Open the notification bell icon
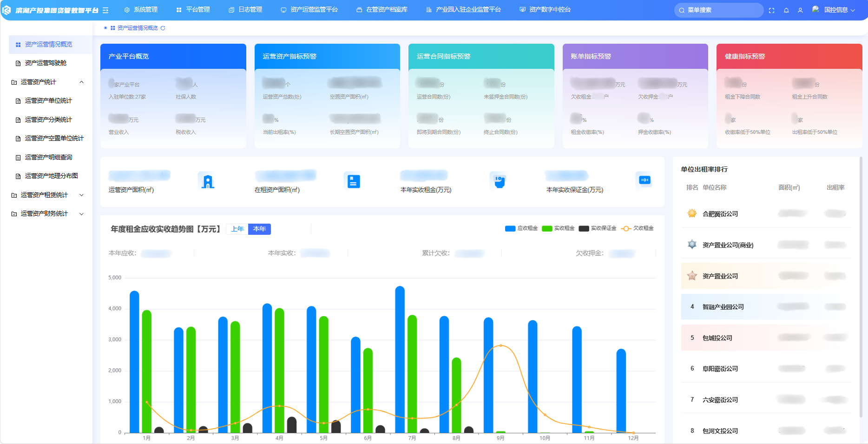Viewport: 868px width, 444px height. pyautogui.click(x=786, y=10)
